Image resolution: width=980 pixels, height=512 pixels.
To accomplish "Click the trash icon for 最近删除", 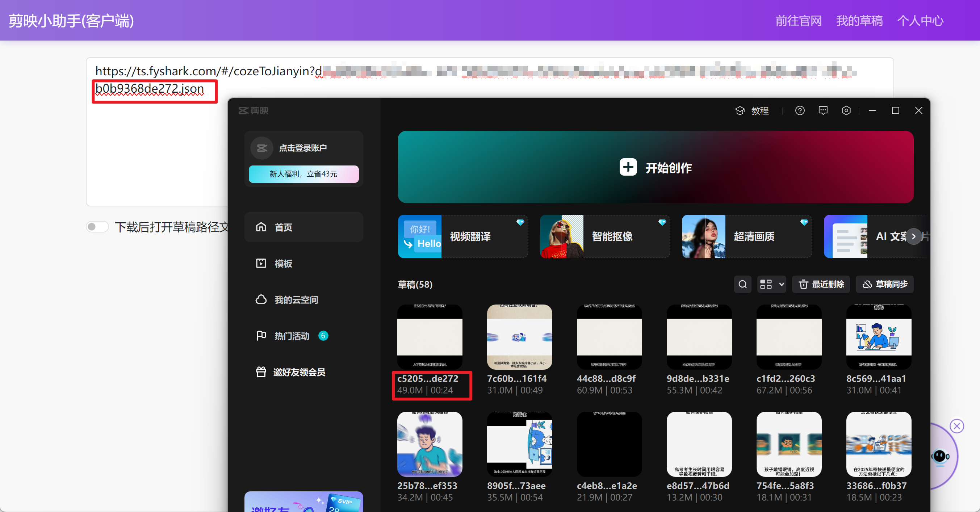I will tap(803, 285).
